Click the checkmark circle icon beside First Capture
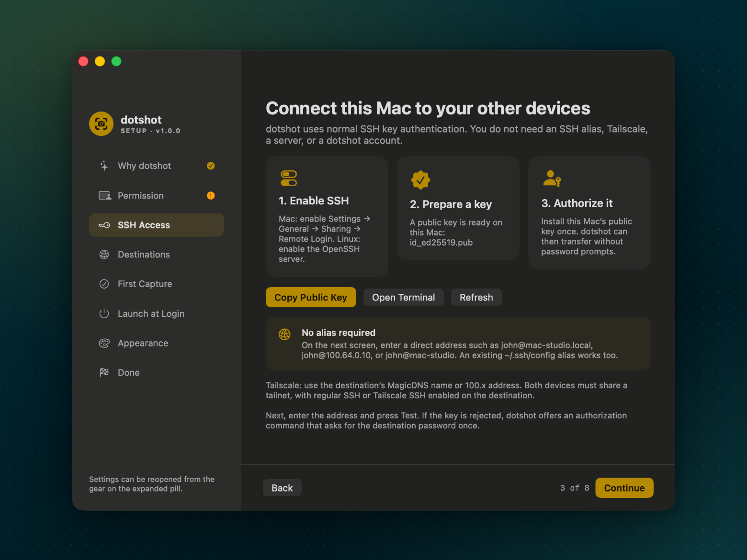This screenshot has width=747, height=560. [104, 284]
